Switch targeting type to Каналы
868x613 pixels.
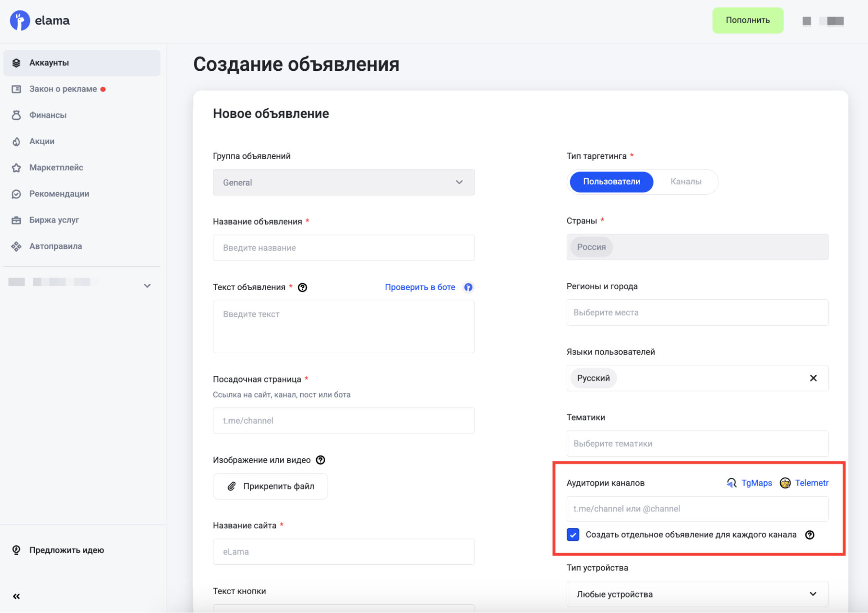click(x=686, y=182)
